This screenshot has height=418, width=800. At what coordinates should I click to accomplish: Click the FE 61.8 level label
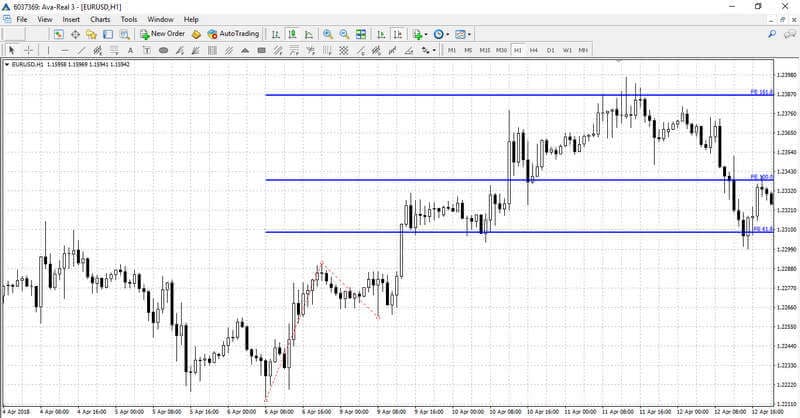pyautogui.click(x=763, y=229)
